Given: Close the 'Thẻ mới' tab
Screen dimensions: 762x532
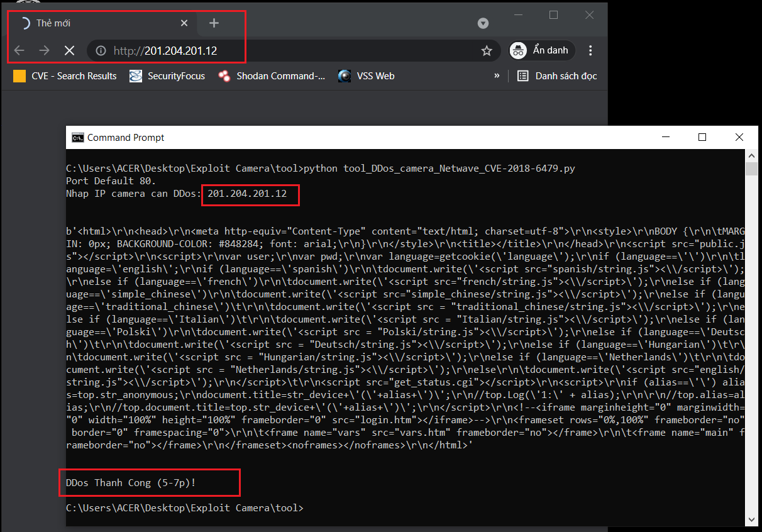Looking at the screenshot, I should pos(184,23).
